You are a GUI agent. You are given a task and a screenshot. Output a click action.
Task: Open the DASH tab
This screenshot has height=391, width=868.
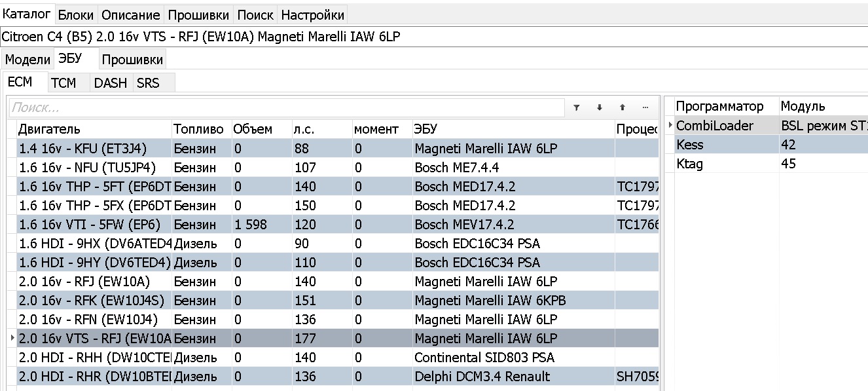111,83
